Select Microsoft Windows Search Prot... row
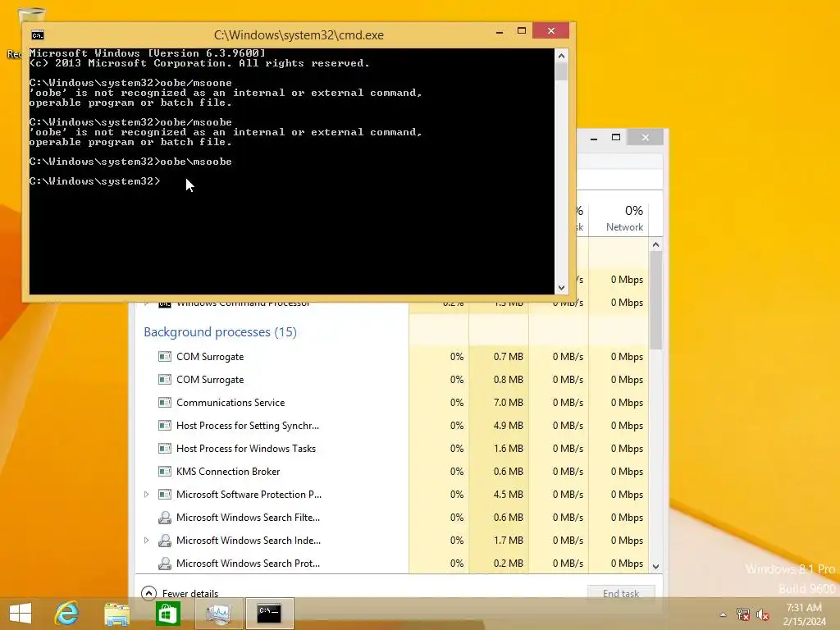This screenshot has width=840, height=630. click(x=392, y=564)
